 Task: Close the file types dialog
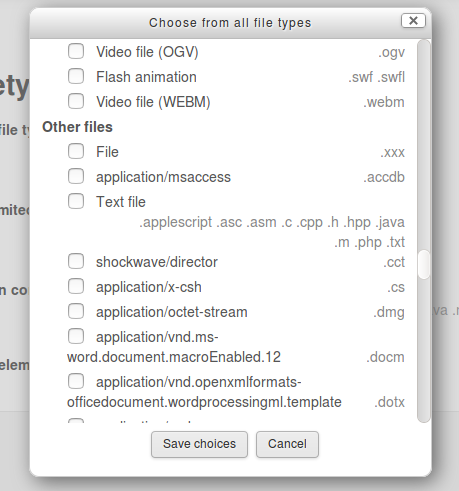click(x=413, y=21)
